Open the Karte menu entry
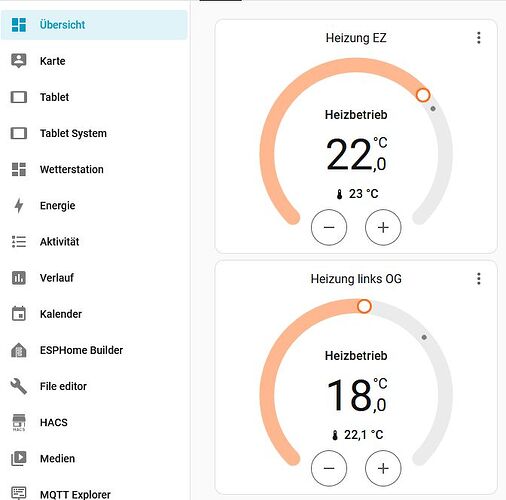Viewport: 506px width, 500px height. (94, 61)
